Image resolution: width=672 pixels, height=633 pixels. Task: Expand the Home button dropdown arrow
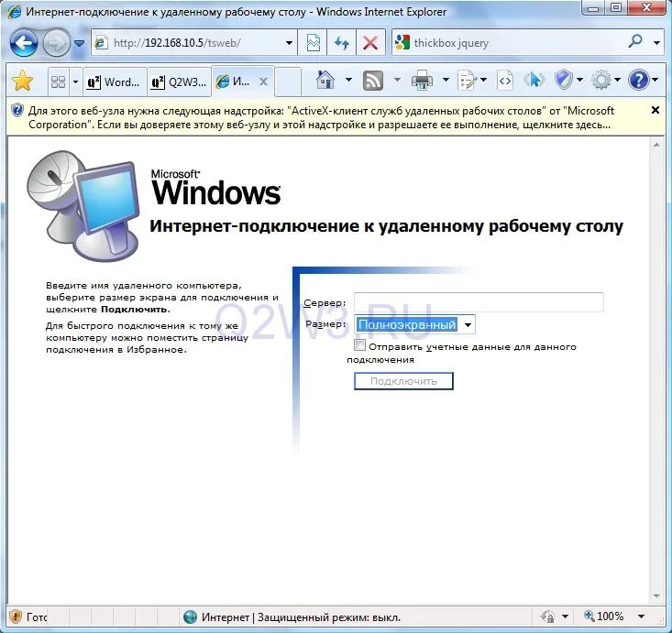point(348,80)
